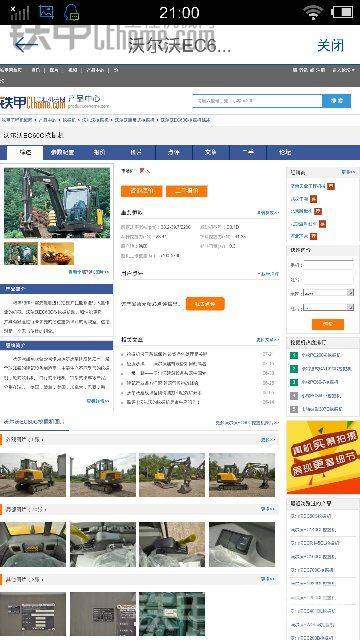The width and height of the screenshot is (360, 640).
Task: Click the right orange button under the price
Action: (187, 191)
